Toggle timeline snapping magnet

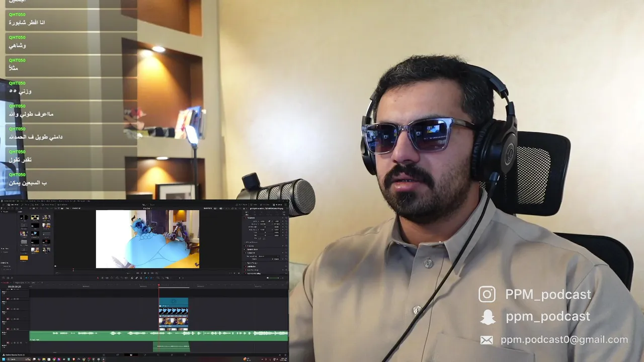[132, 278]
